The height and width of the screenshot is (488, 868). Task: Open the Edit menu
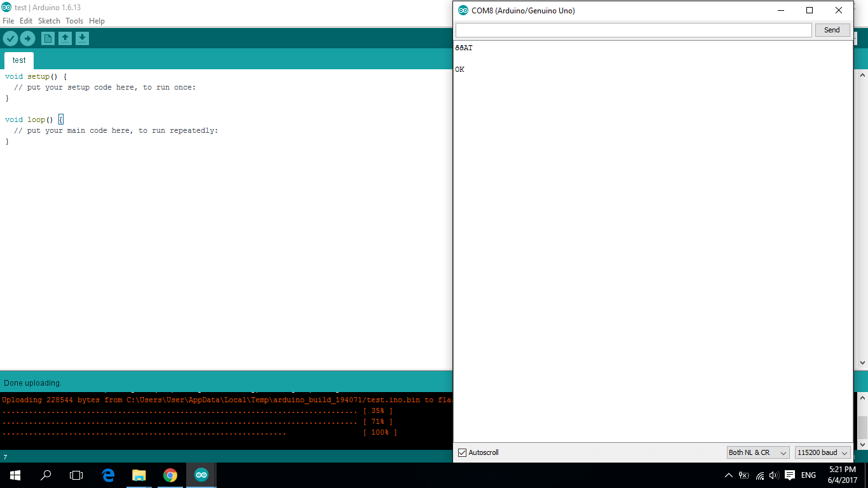26,21
